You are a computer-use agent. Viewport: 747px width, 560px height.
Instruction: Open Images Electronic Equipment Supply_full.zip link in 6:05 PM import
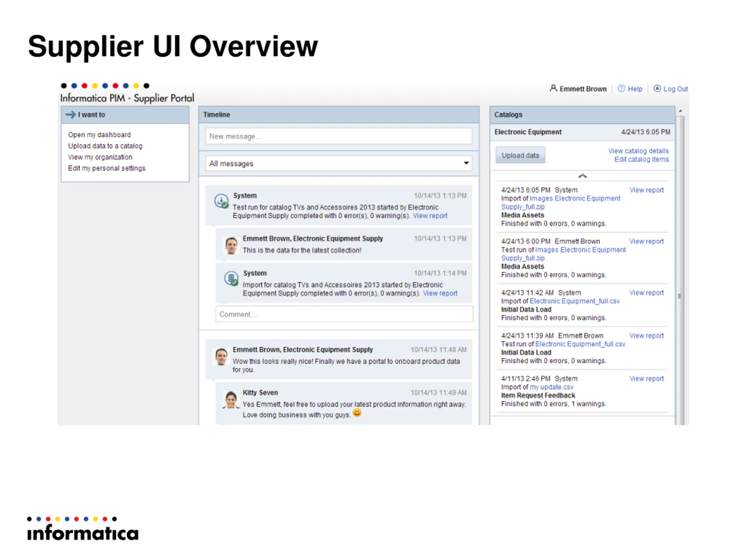pos(561,202)
